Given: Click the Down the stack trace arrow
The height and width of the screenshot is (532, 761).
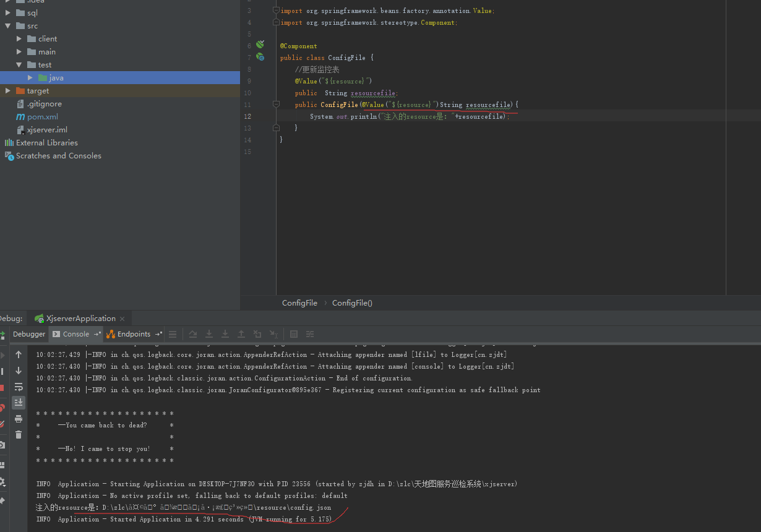Looking at the screenshot, I should 19,371.
